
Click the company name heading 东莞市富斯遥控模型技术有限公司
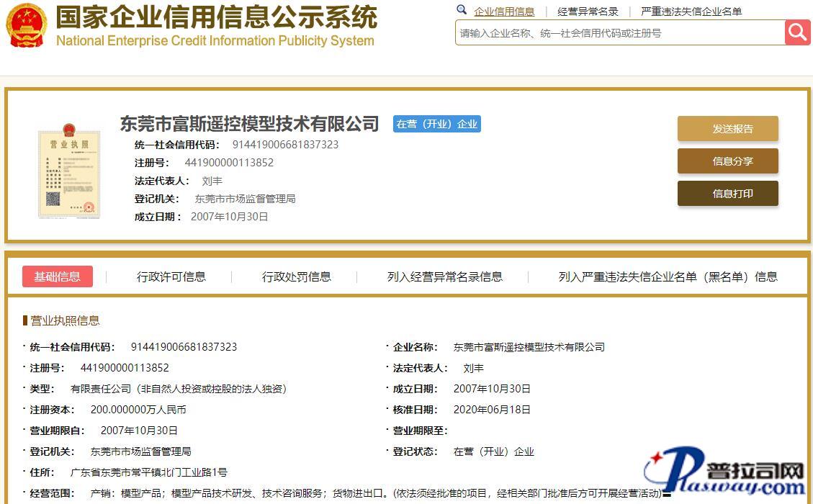[249, 124]
